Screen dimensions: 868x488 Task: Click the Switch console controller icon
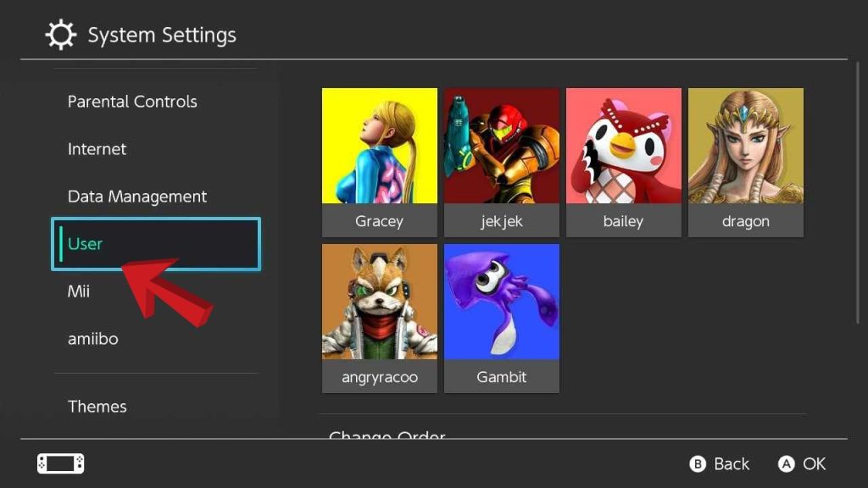[61, 463]
